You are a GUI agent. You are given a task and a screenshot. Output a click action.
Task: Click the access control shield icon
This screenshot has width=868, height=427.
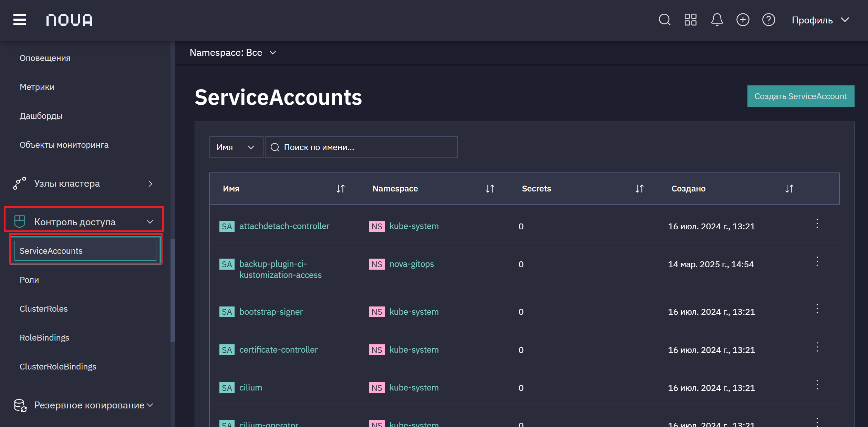coord(20,222)
